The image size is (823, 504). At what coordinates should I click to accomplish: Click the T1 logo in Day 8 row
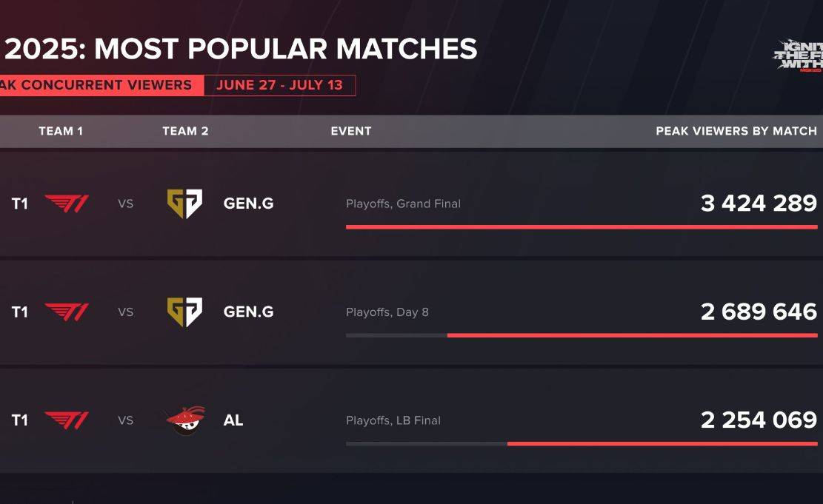[x=67, y=312]
